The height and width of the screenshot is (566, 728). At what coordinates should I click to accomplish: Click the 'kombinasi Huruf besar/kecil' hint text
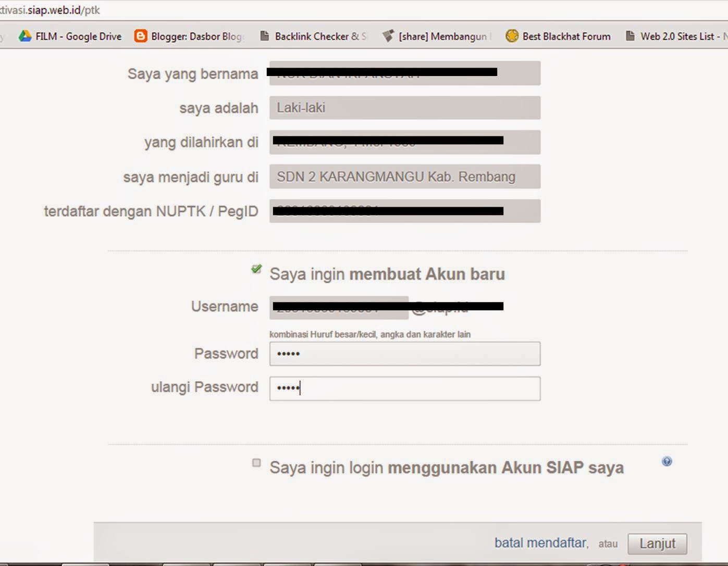tap(370, 334)
